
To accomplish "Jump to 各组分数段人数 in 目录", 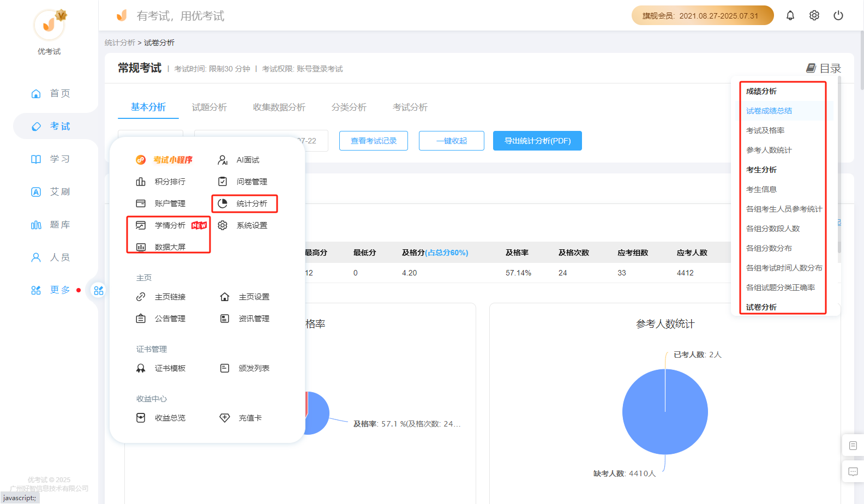I will [773, 229].
